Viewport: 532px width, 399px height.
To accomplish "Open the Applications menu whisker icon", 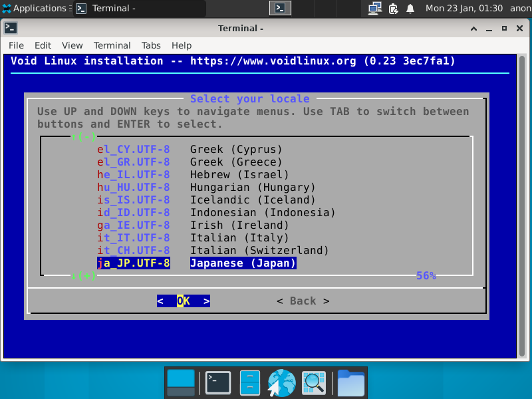I will 7,8.
